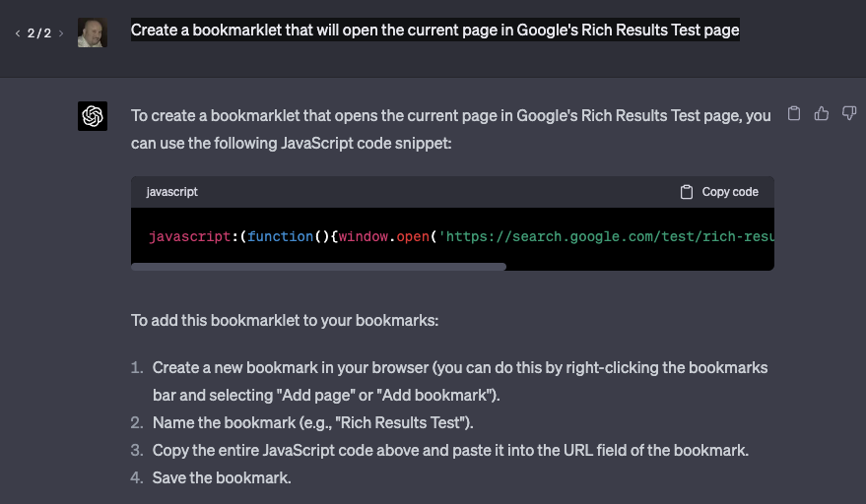Click the horizontal scrollbar in code block
This screenshot has width=866, height=504.
318,267
